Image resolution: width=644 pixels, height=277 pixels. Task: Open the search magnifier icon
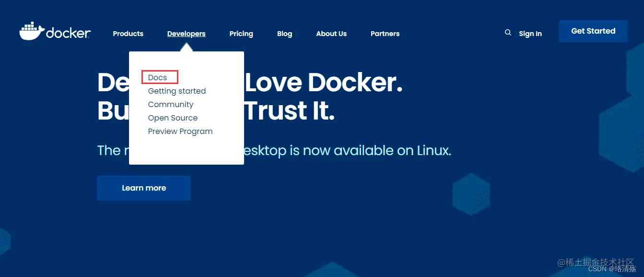click(508, 33)
